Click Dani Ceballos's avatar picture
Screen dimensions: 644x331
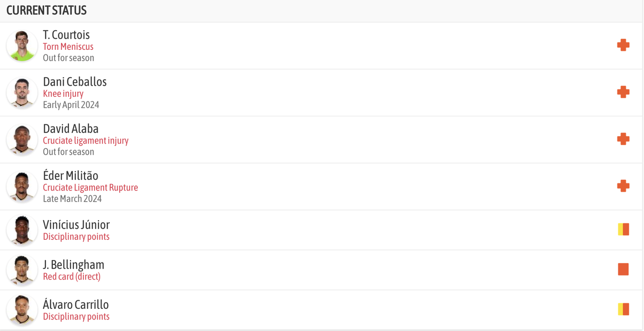click(22, 93)
